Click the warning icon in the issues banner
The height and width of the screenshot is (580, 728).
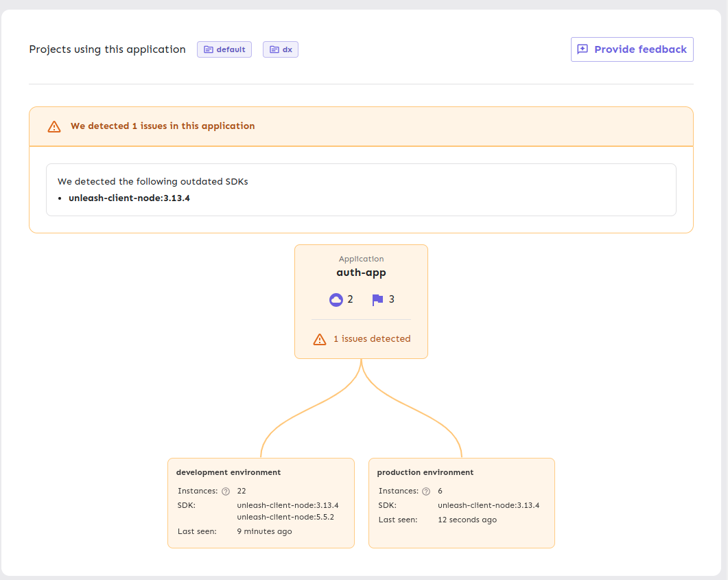[54, 126]
